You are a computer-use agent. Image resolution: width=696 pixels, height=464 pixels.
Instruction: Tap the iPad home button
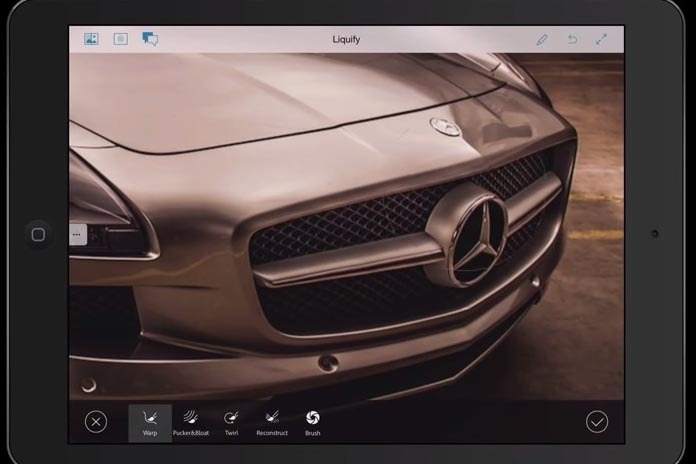click(x=38, y=234)
